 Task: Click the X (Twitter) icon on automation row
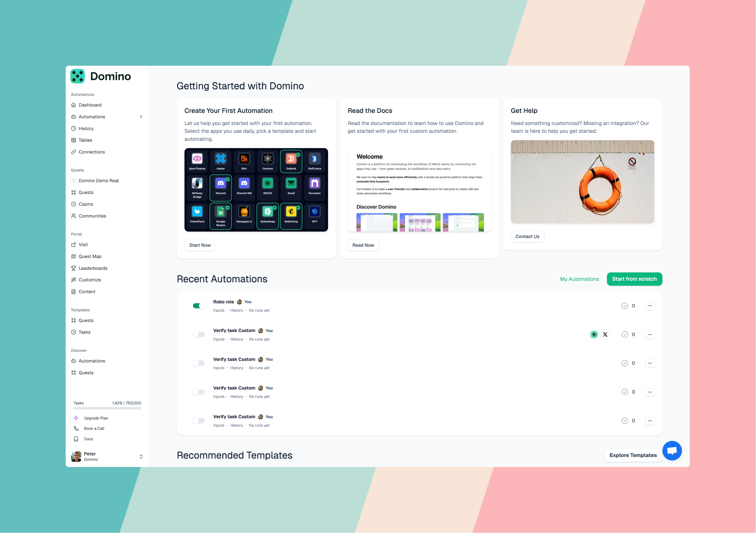(605, 335)
